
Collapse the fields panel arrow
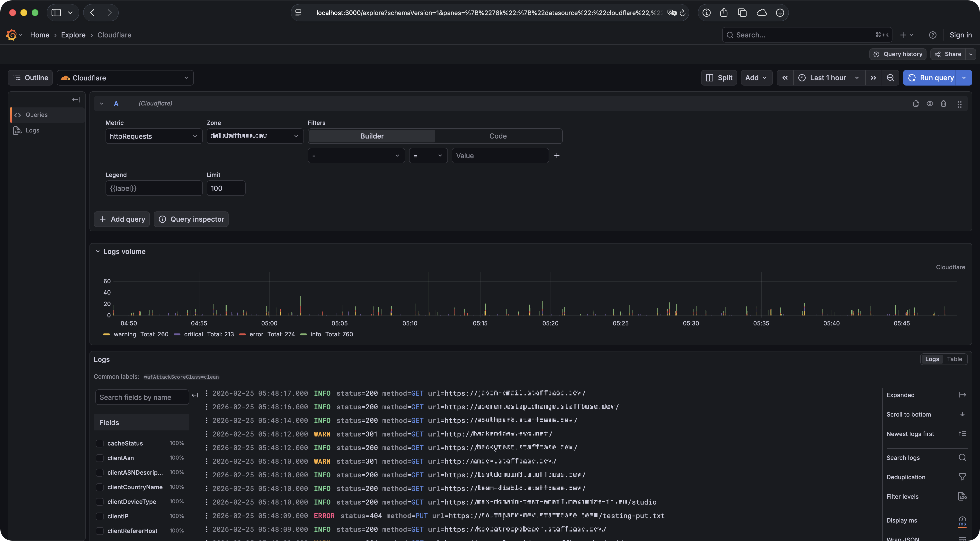tap(195, 395)
